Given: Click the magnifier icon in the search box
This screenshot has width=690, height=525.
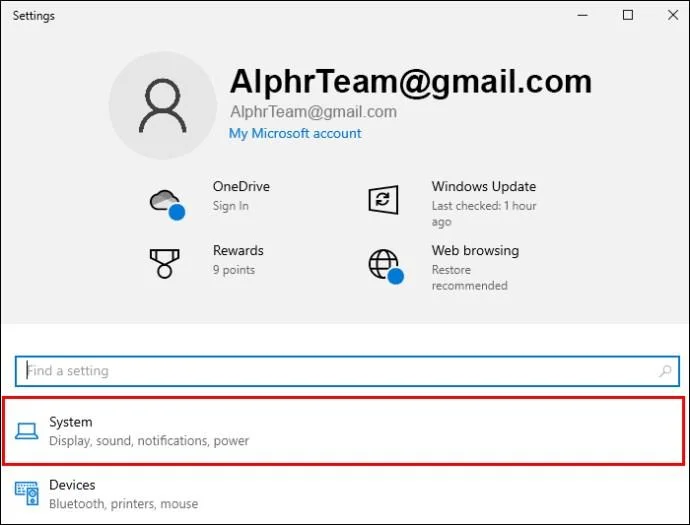Looking at the screenshot, I should pyautogui.click(x=665, y=371).
